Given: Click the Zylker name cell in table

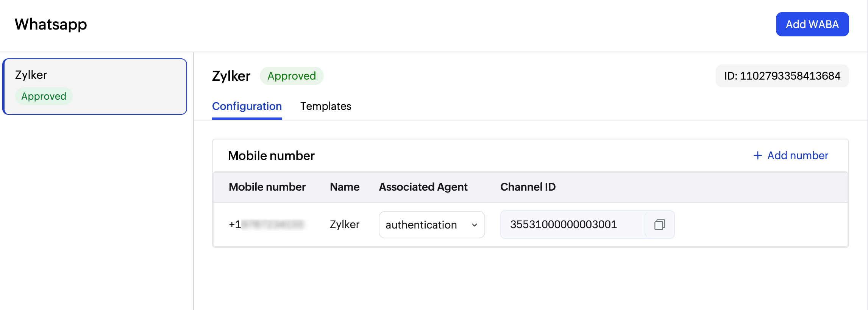Looking at the screenshot, I should click(345, 225).
